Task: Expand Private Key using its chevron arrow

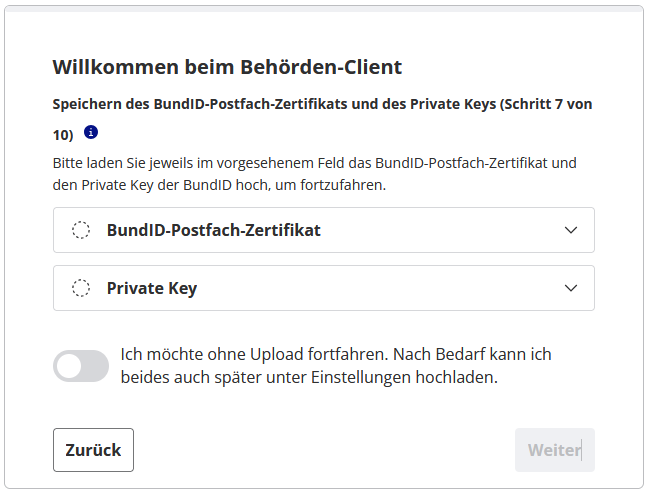Action: pos(571,288)
